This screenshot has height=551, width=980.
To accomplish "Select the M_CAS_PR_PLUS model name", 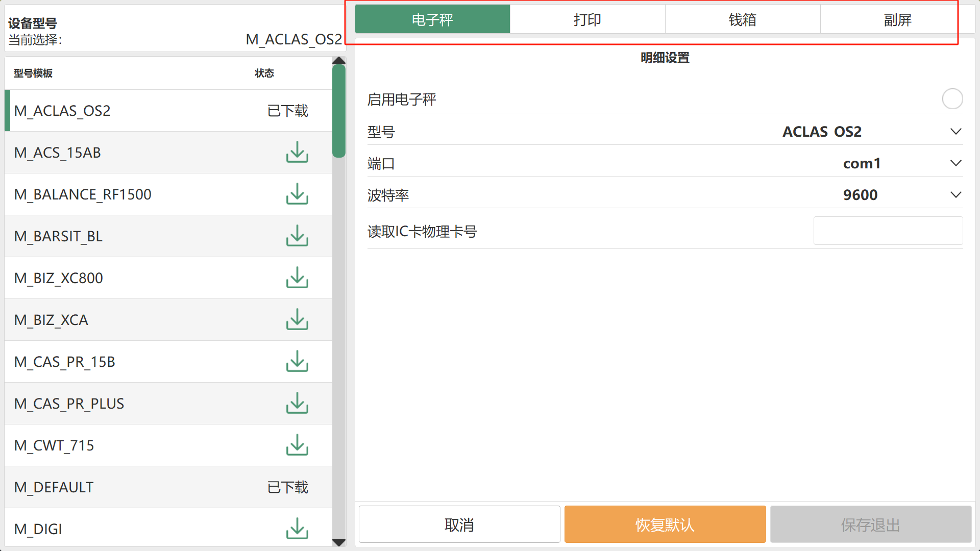I will [69, 404].
